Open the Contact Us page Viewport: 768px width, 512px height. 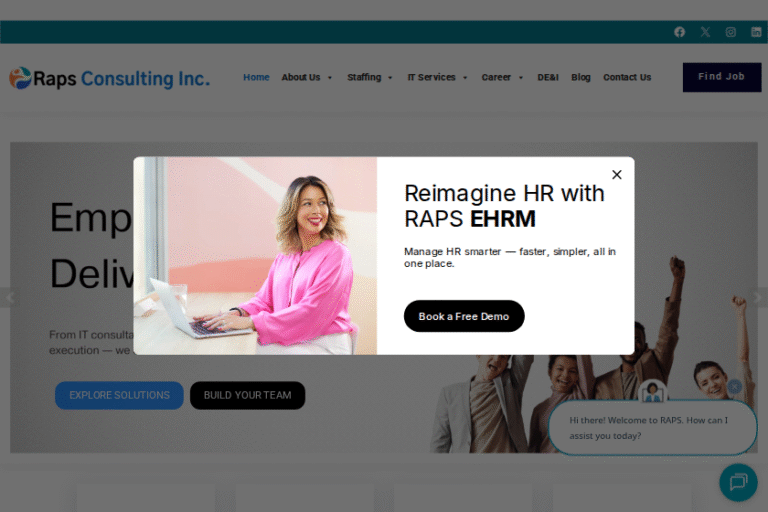627,78
